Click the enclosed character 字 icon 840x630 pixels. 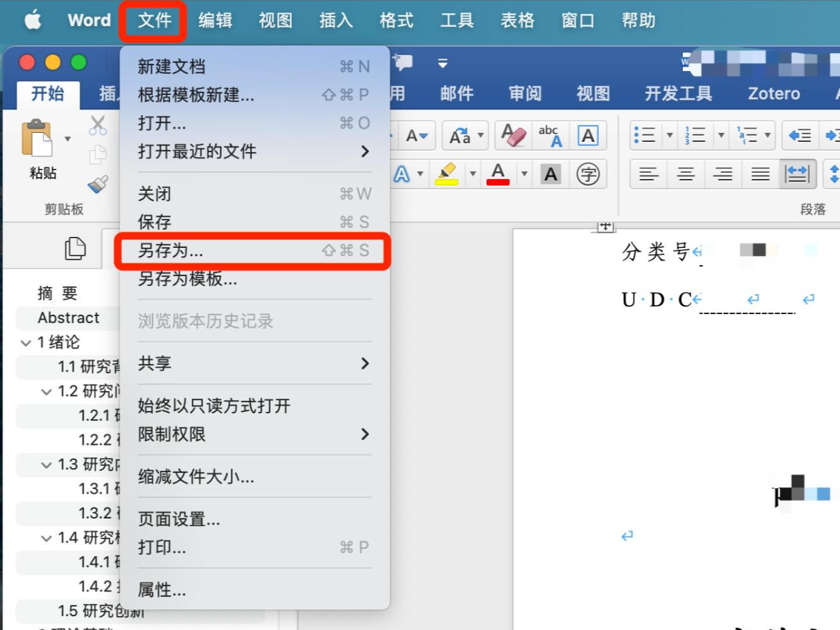click(x=588, y=174)
